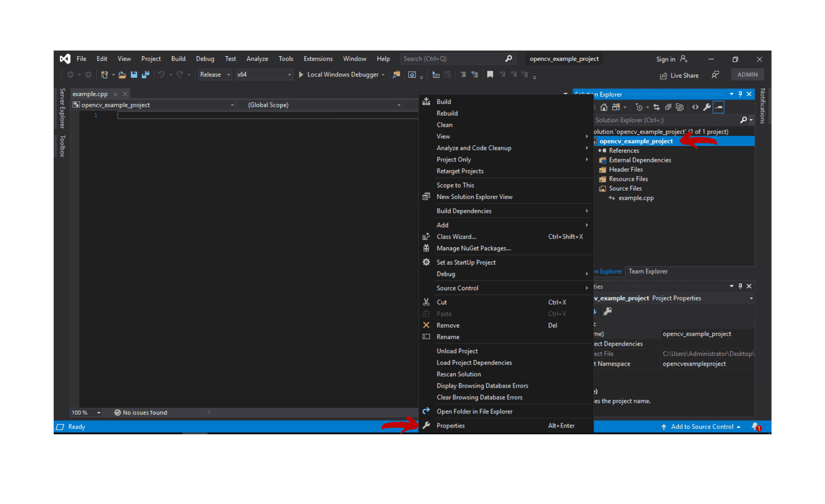Pin the Solution Explorer panel
This screenshot has width=825, height=504.
tap(740, 94)
